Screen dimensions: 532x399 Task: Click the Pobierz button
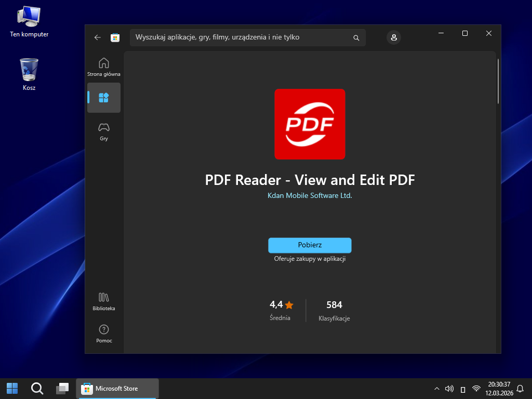pyautogui.click(x=310, y=245)
